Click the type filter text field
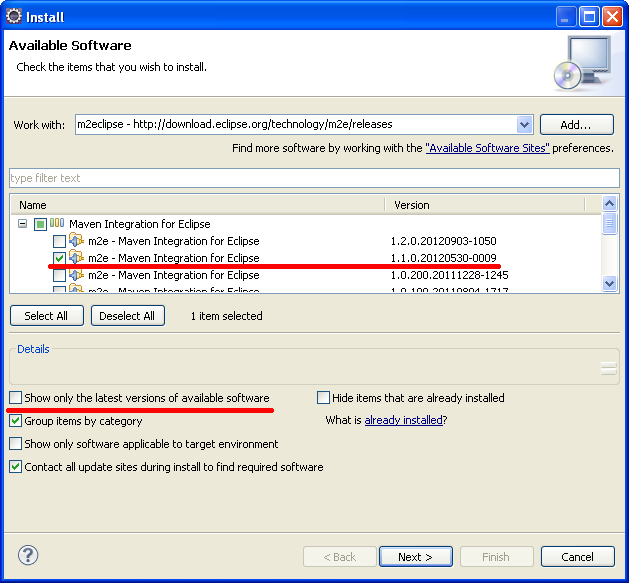 [x=314, y=178]
